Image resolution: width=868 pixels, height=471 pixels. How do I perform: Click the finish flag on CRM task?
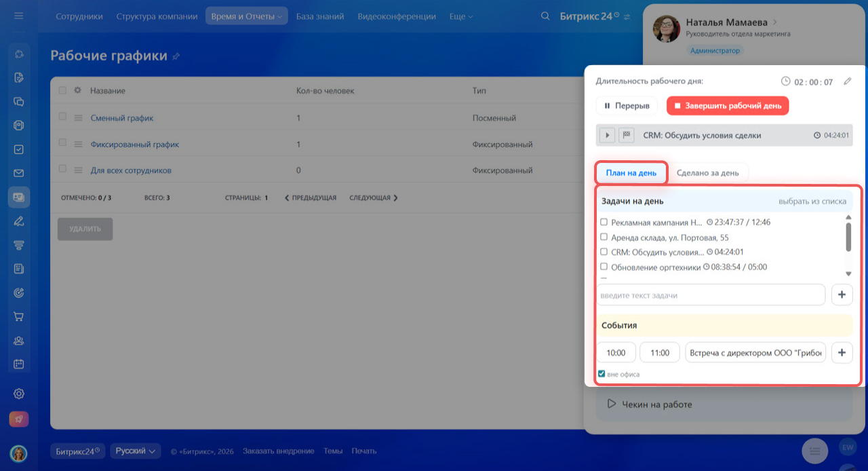626,135
